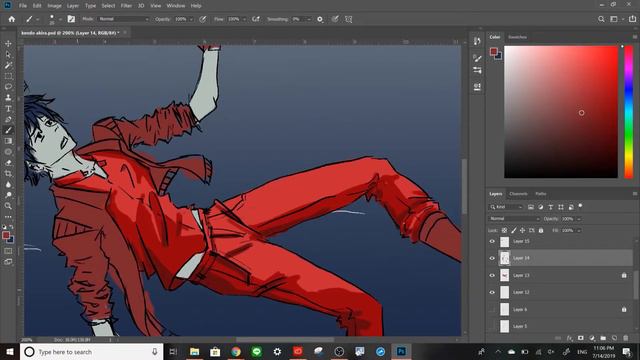
Task: Toggle the layer filter on/off switch
Action: pyautogui.click(x=580, y=206)
